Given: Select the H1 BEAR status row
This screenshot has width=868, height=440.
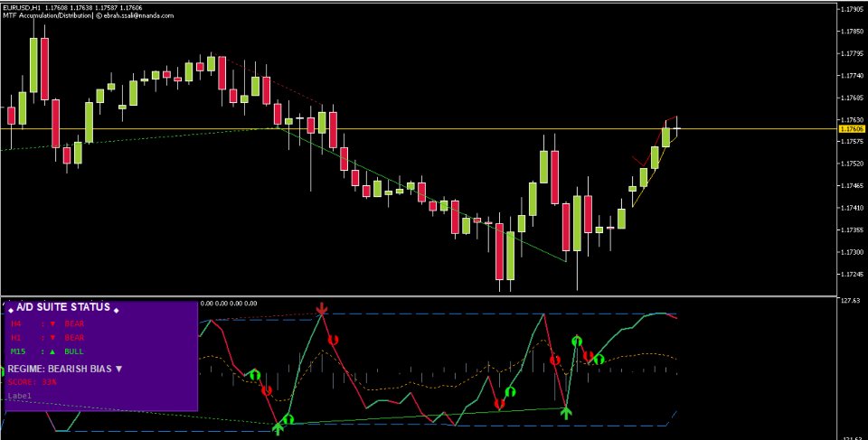Looking at the screenshot, I should tap(47, 338).
